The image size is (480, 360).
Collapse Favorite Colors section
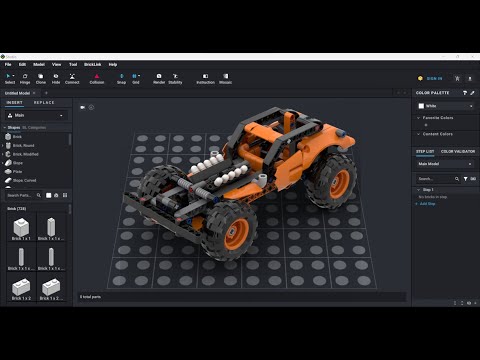(x=419, y=118)
